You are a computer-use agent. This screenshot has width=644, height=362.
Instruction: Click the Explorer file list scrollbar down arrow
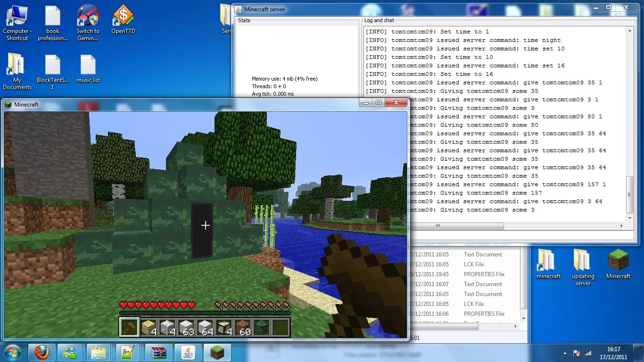(523, 318)
